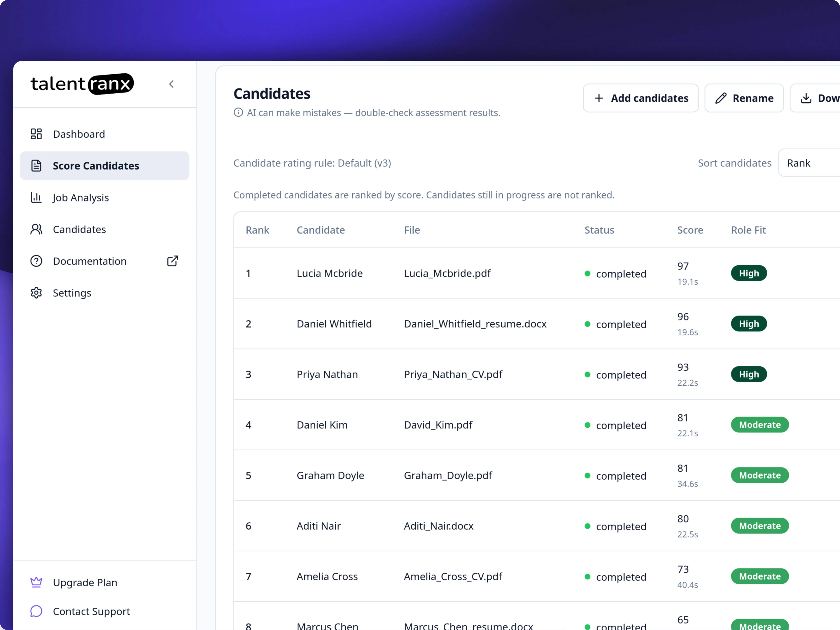
Task: Select candidate Lucia Mcbride
Action: tap(329, 273)
